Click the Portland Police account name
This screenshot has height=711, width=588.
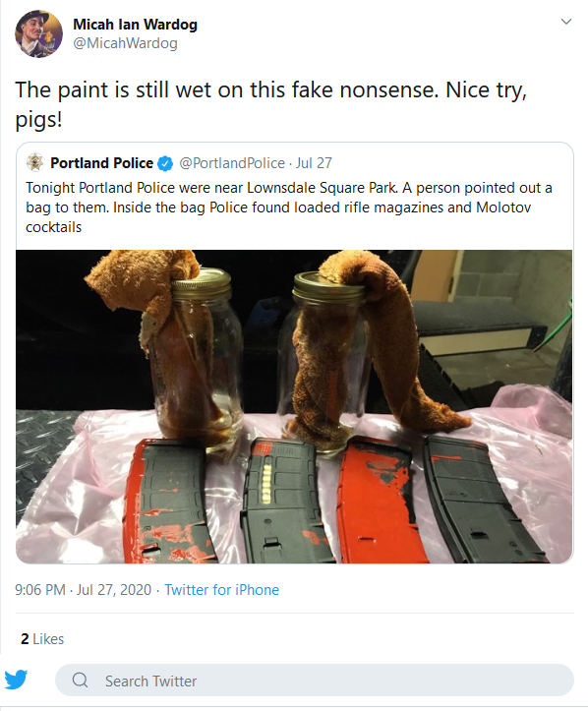[x=101, y=163]
